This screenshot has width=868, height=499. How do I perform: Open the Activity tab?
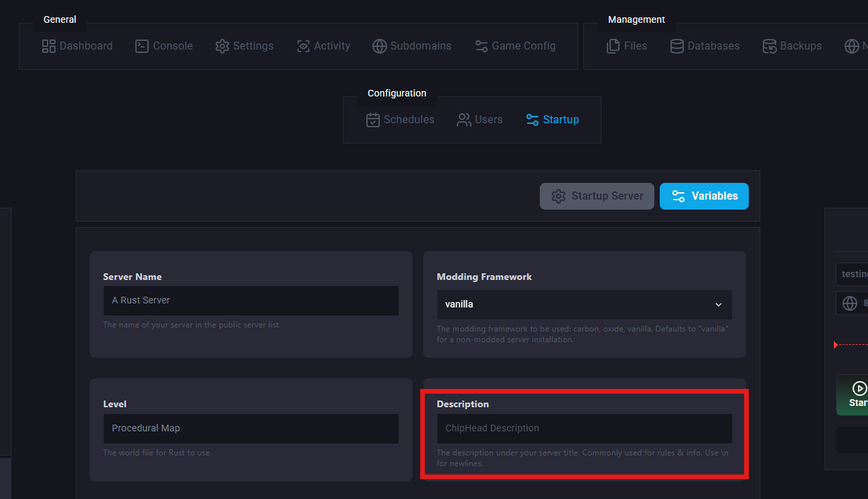323,46
